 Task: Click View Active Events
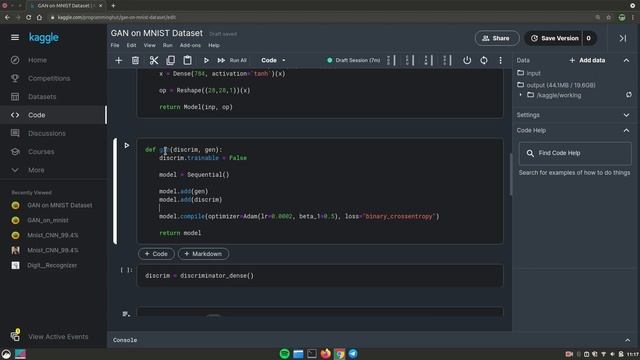click(58, 337)
